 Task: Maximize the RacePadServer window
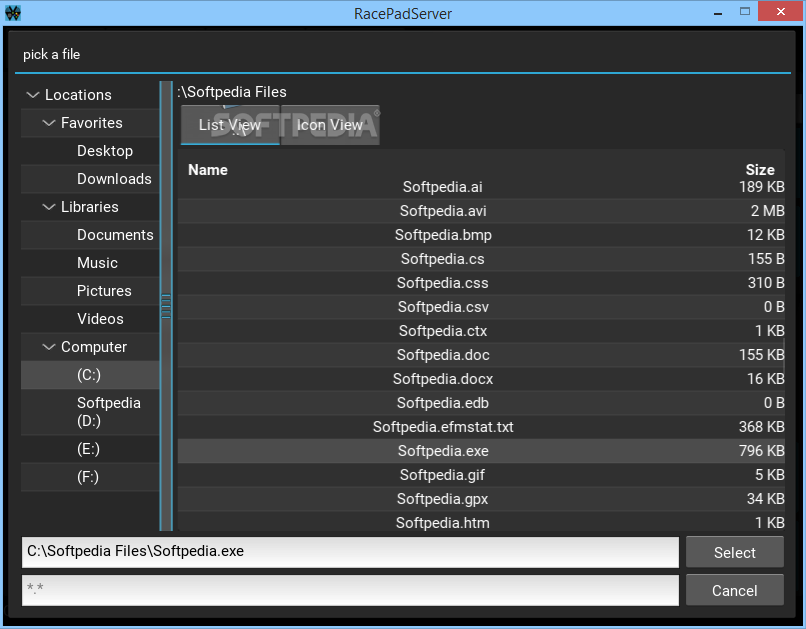click(x=745, y=12)
